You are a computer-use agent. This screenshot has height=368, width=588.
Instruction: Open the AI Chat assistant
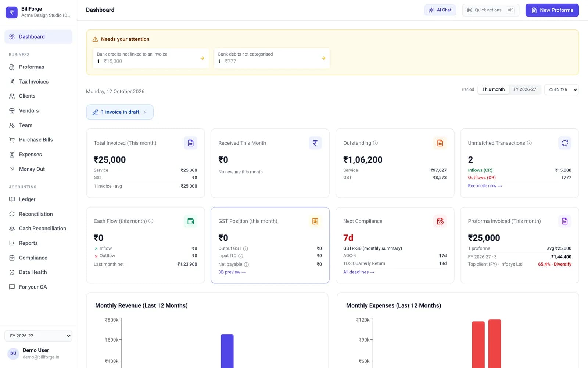440,10
